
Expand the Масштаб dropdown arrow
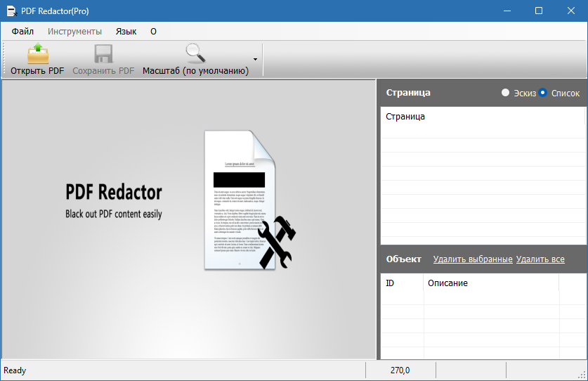(x=256, y=59)
